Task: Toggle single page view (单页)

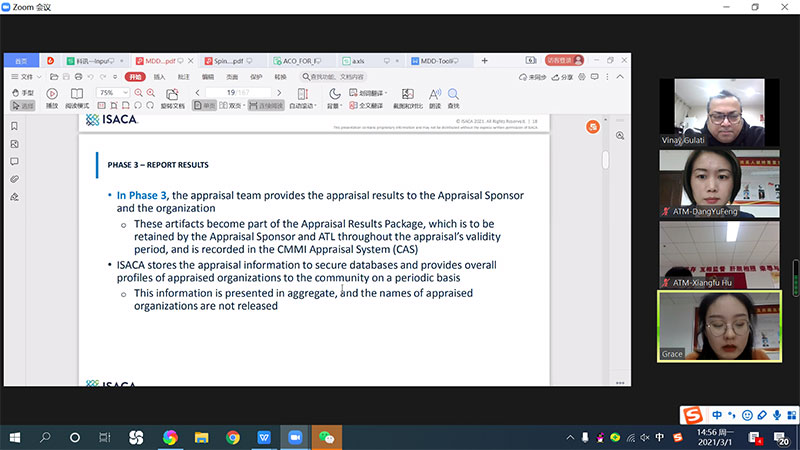Action: pyautogui.click(x=205, y=106)
